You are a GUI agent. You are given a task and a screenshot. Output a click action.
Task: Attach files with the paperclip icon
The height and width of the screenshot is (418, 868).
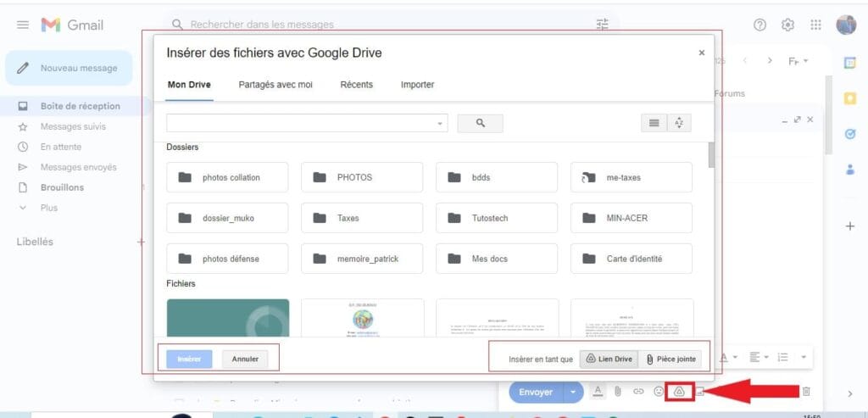(x=618, y=392)
